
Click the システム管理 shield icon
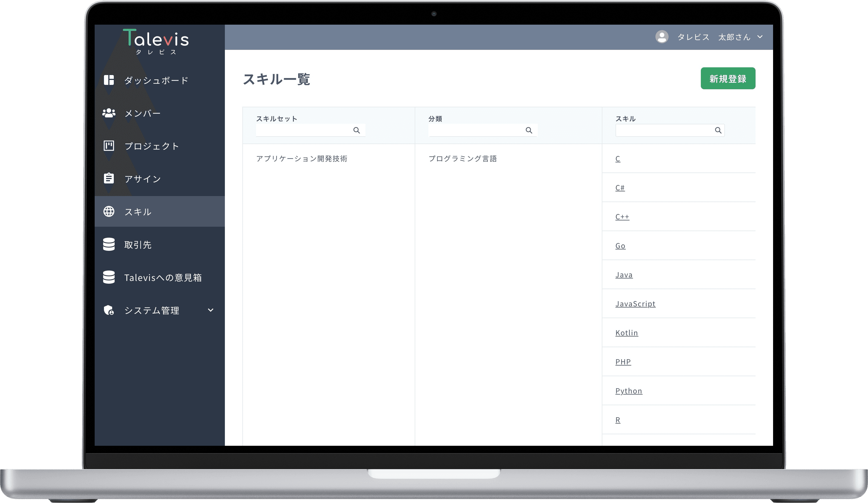pyautogui.click(x=109, y=310)
